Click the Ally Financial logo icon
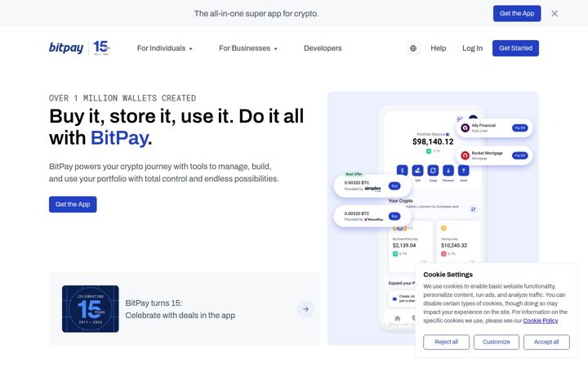 click(465, 128)
